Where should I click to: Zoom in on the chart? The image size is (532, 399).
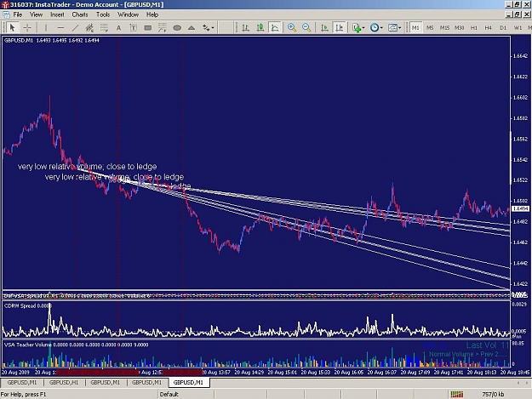(x=292, y=27)
